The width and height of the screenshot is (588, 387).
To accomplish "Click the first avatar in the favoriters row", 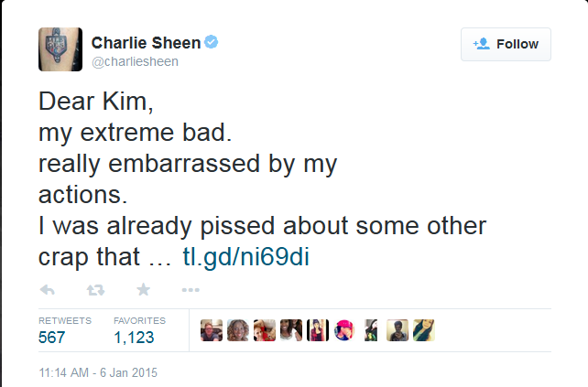I will pos(212,330).
